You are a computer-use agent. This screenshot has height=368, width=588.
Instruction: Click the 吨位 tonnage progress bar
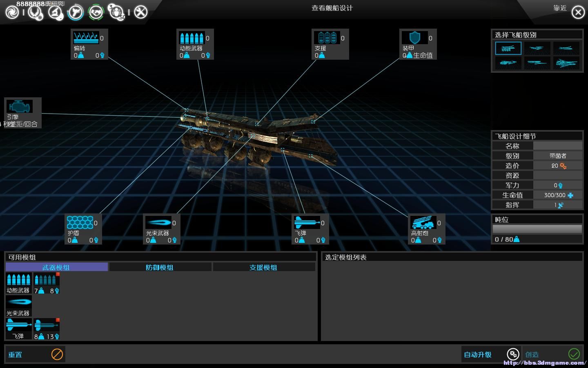tap(537, 229)
